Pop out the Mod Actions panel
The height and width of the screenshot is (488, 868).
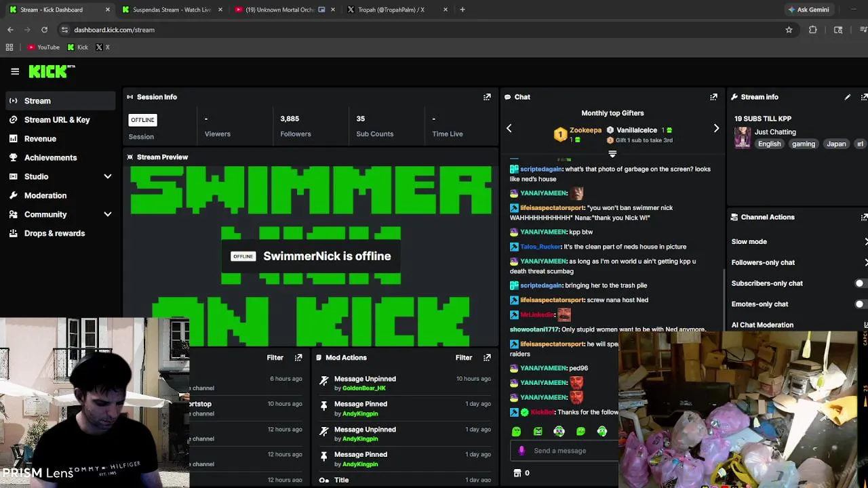(487, 357)
